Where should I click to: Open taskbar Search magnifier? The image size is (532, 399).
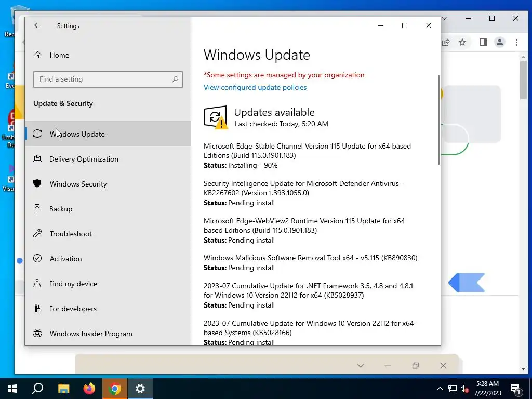(37, 389)
